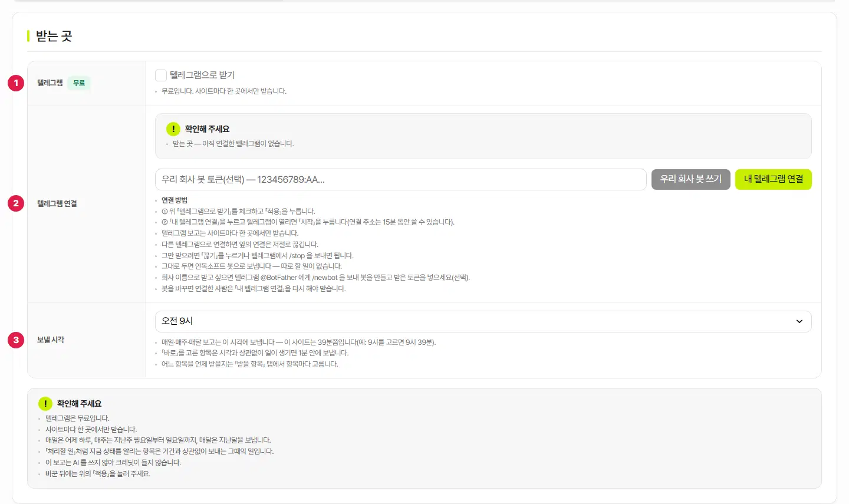This screenshot has height=504, width=849.
Task: Click the green 무료 badge
Action: click(x=79, y=83)
